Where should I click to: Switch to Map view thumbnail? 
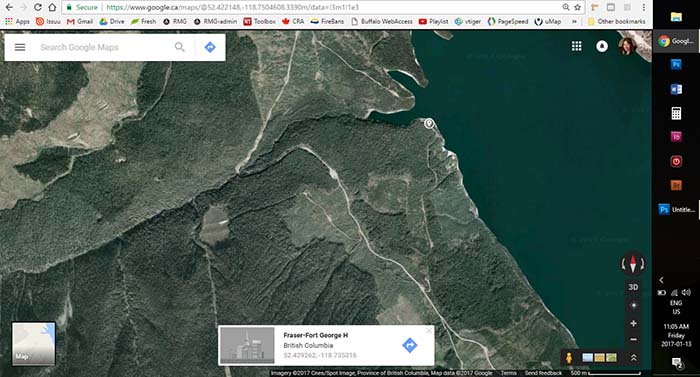tap(33, 343)
